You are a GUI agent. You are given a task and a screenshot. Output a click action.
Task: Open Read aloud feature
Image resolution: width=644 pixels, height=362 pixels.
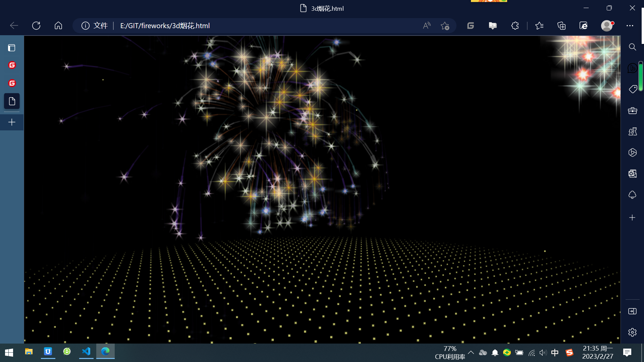427,26
